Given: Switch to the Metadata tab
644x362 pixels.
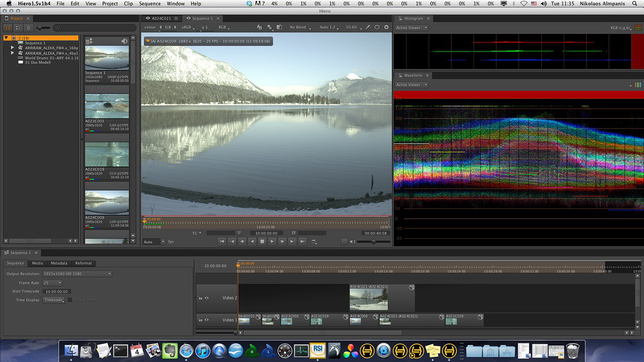Looking at the screenshot, I should tap(59, 263).
